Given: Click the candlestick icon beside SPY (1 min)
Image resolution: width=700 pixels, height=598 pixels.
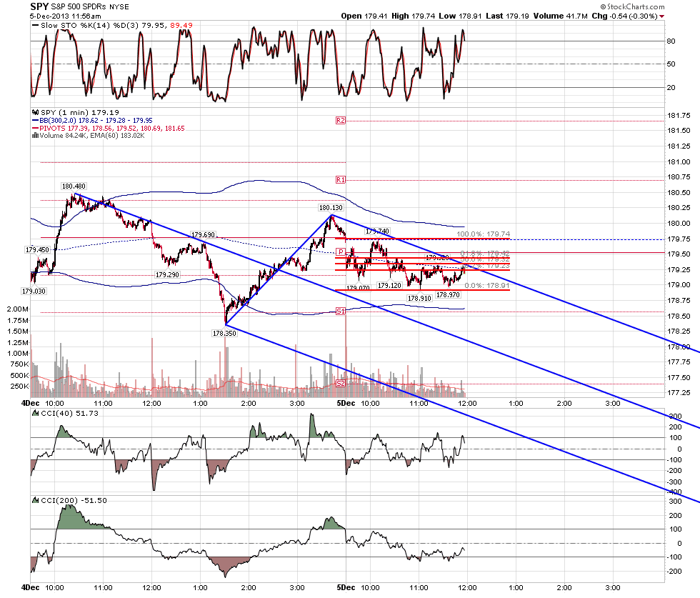Looking at the screenshot, I should point(35,113).
